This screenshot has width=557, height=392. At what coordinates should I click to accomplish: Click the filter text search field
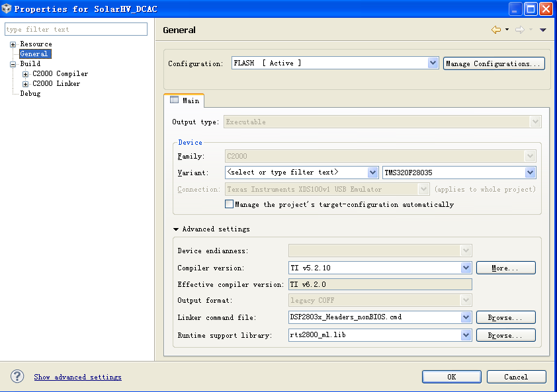76,30
